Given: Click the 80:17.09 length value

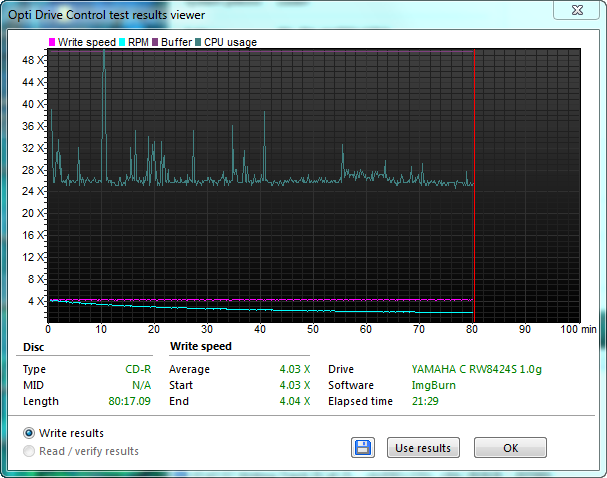Looking at the screenshot, I should (x=129, y=401).
